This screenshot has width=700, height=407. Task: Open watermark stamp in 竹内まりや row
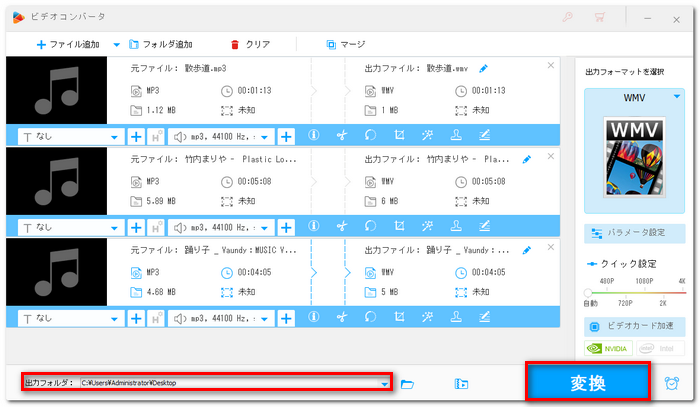(456, 226)
